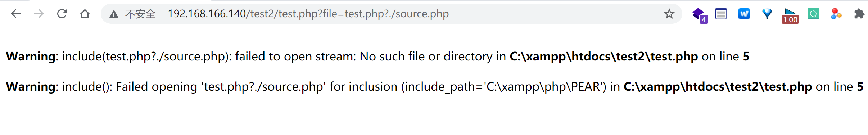Show site info via 不安全 label

pos(140,14)
